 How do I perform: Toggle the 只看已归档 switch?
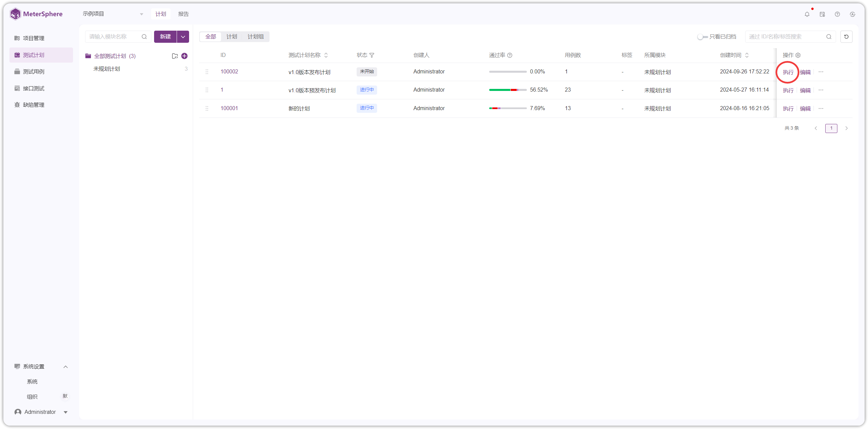(x=702, y=37)
